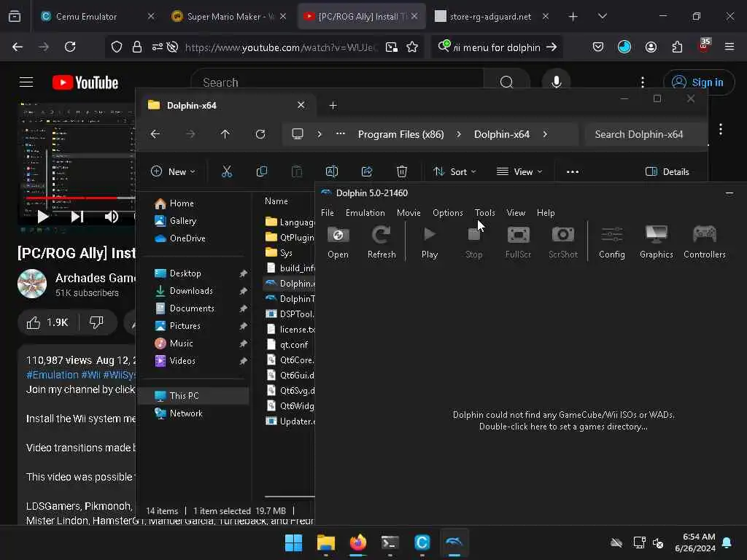Click Program Files (x86) in the address bar
Screen dimensions: 747x560
click(x=400, y=134)
